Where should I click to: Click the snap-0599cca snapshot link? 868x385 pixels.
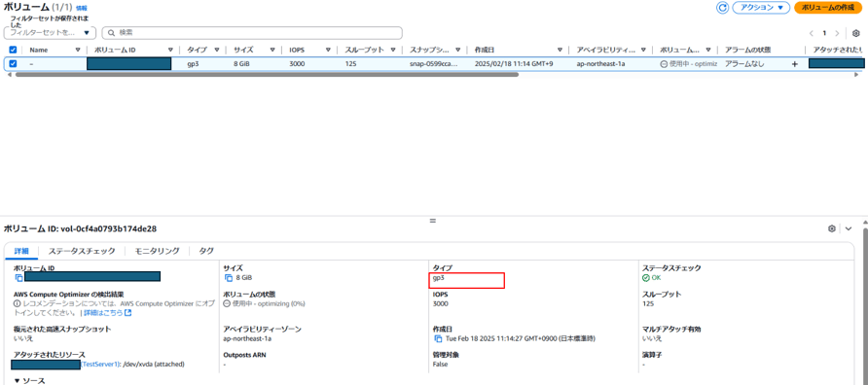434,64
